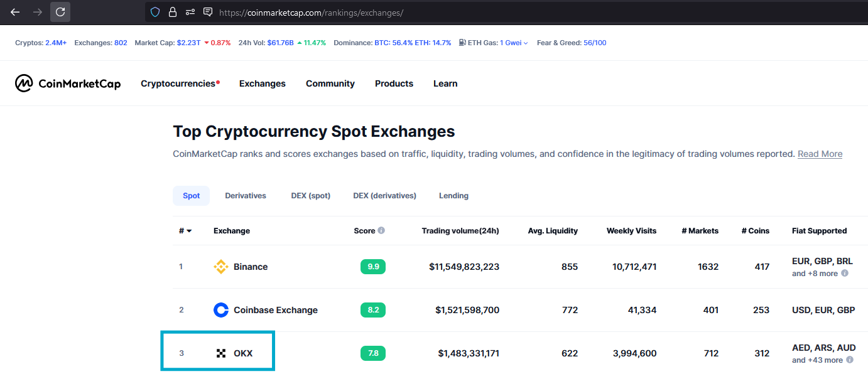The width and height of the screenshot is (868, 374).
Task: Click Coinbase weekly visits 41,334
Action: (x=642, y=310)
